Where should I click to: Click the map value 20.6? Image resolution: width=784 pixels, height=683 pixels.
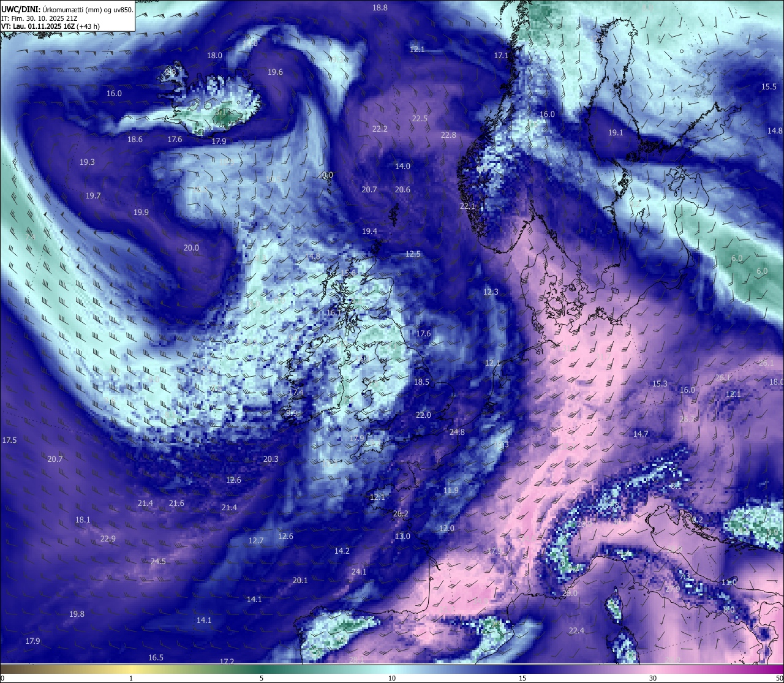point(402,189)
